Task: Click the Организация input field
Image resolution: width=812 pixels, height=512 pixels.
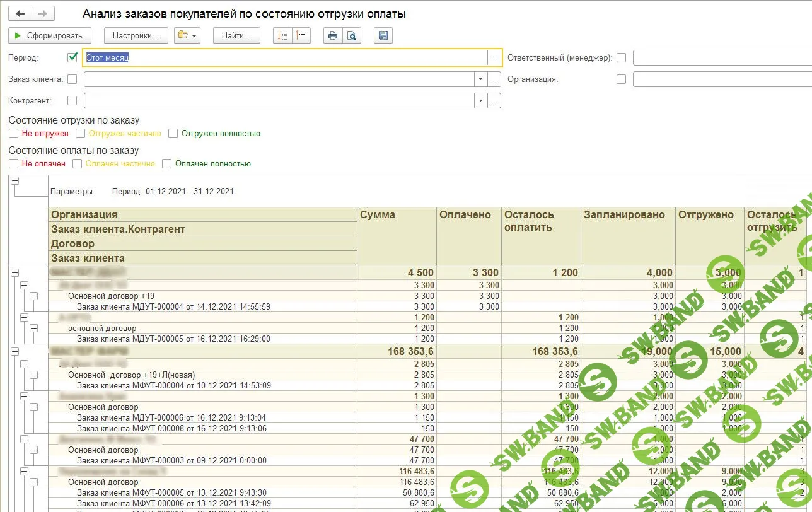Action: [722, 79]
